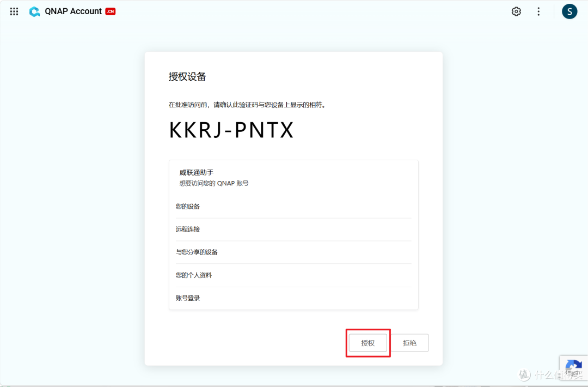Click the verification instruction sentence
588x387 pixels.
[x=248, y=105]
